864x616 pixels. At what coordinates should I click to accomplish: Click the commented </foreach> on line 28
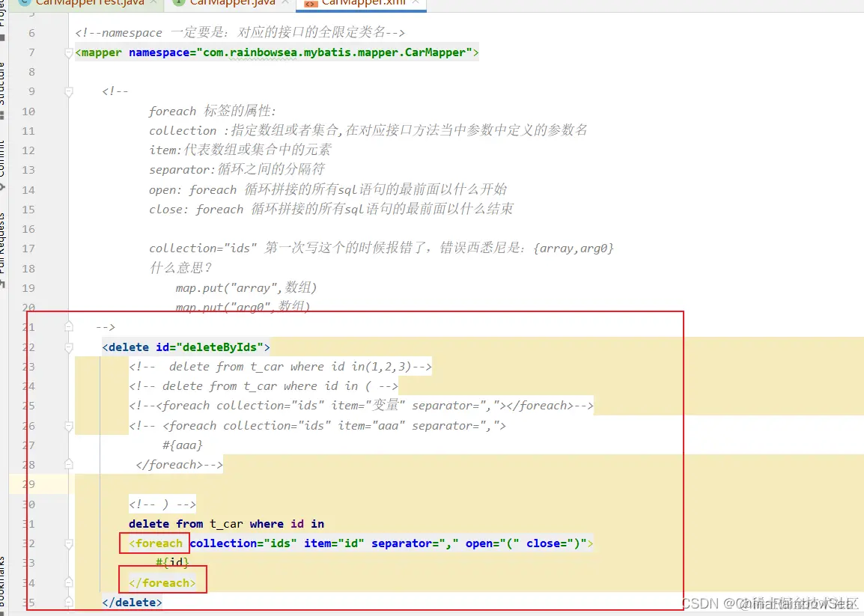(x=179, y=465)
